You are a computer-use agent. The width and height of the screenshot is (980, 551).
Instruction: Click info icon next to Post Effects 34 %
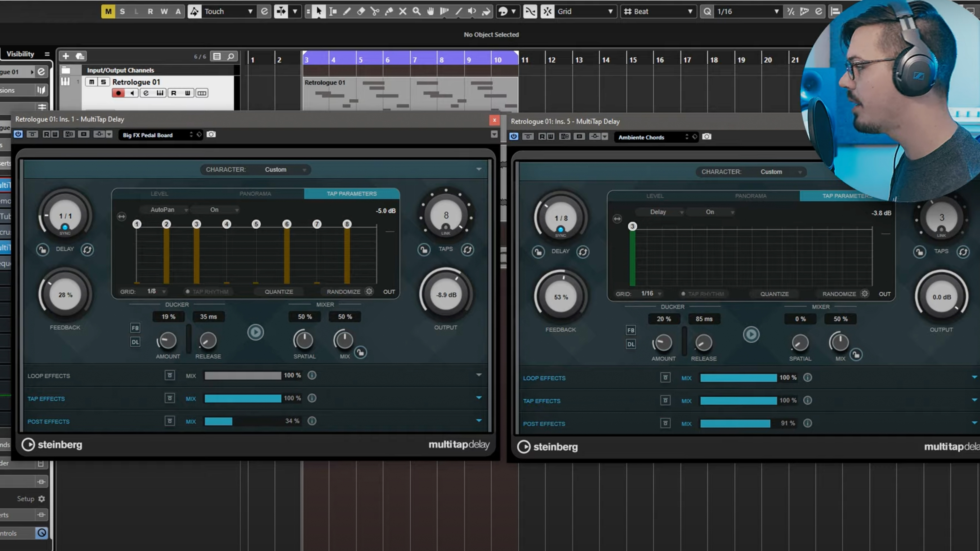tap(312, 421)
